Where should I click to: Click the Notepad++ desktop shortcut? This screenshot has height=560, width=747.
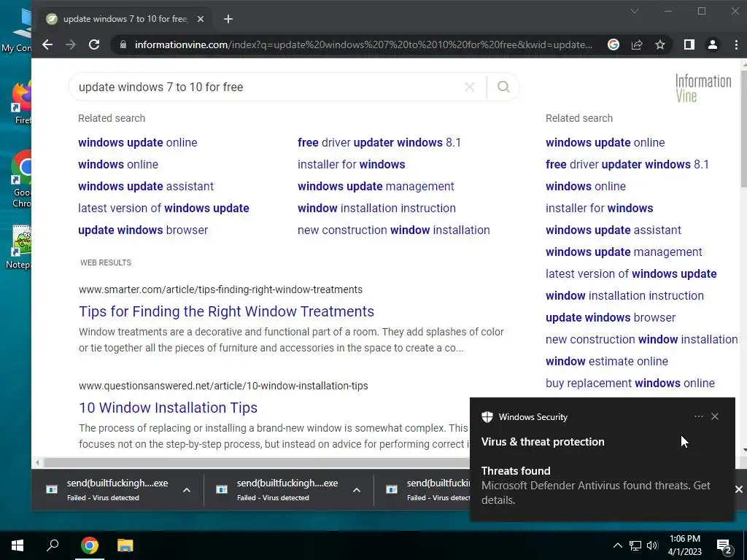(20, 248)
